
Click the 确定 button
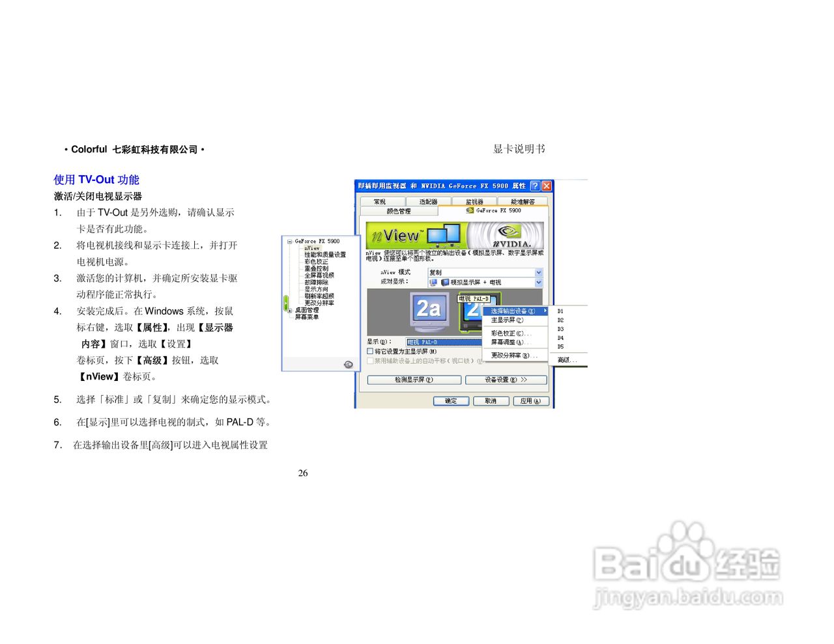pyautogui.click(x=451, y=401)
